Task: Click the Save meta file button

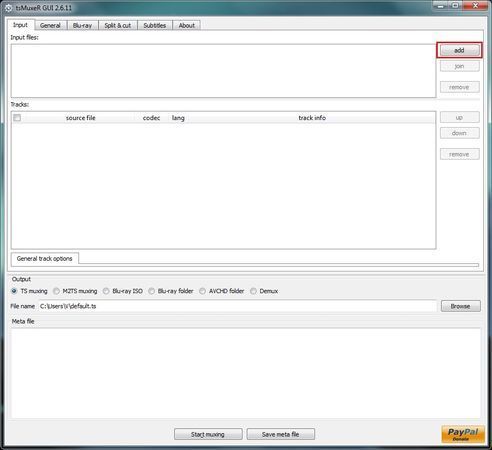Action: click(x=281, y=434)
